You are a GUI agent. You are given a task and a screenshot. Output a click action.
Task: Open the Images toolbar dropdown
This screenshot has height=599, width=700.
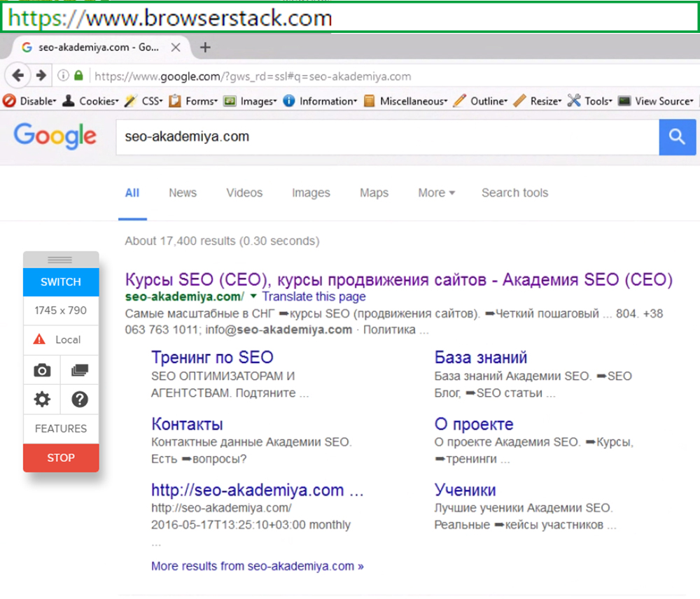point(251,101)
